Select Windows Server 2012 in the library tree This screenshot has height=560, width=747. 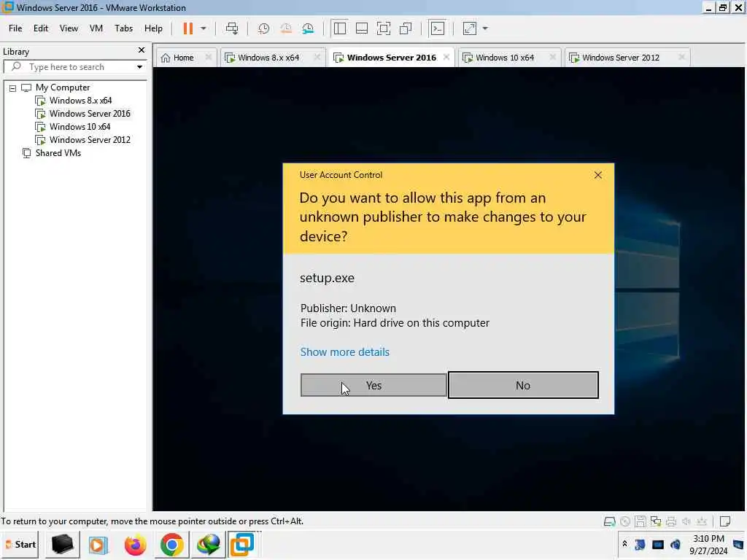[90, 140]
